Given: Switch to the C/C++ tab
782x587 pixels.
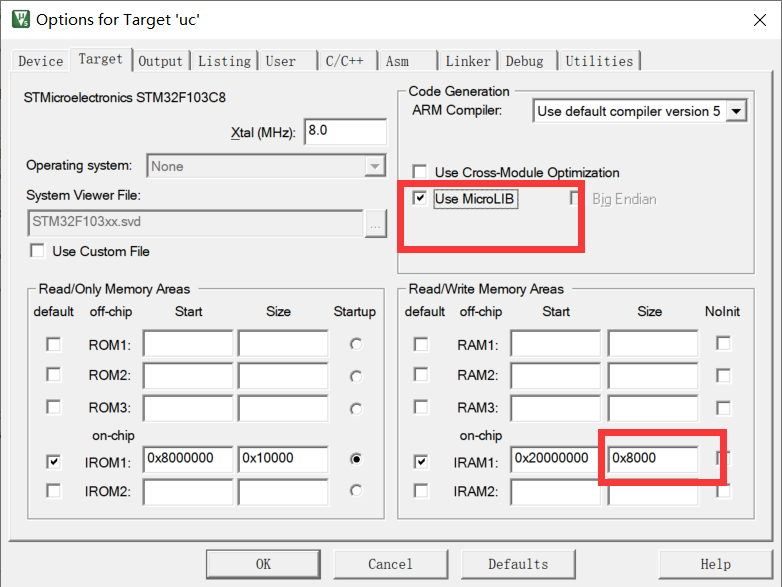Looking at the screenshot, I should (x=345, y=61).
